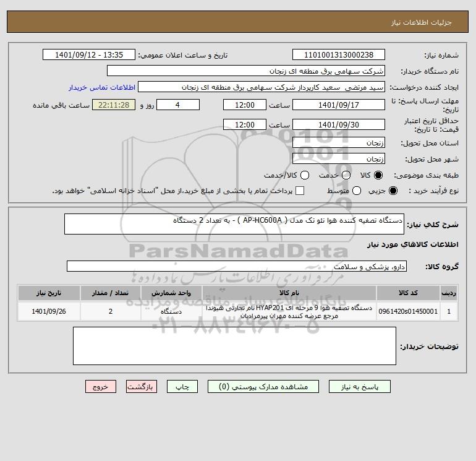Click the خروج exit button
Screen dimensions: 476x461
(x=101, y=387)
